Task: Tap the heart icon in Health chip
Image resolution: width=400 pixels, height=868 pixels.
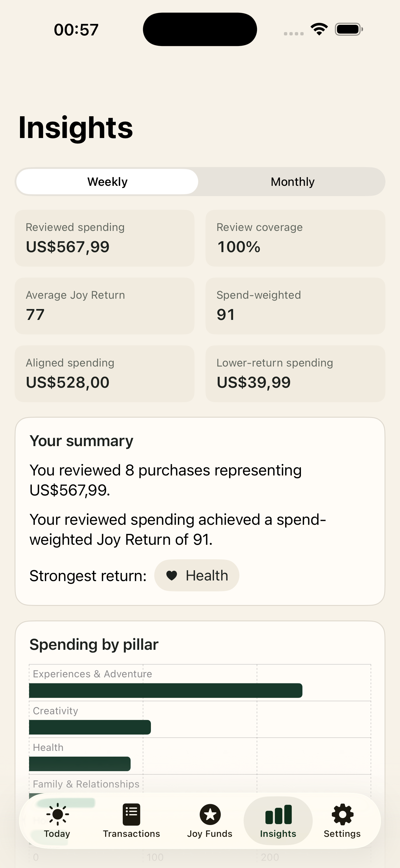Action: coord(172,576)
